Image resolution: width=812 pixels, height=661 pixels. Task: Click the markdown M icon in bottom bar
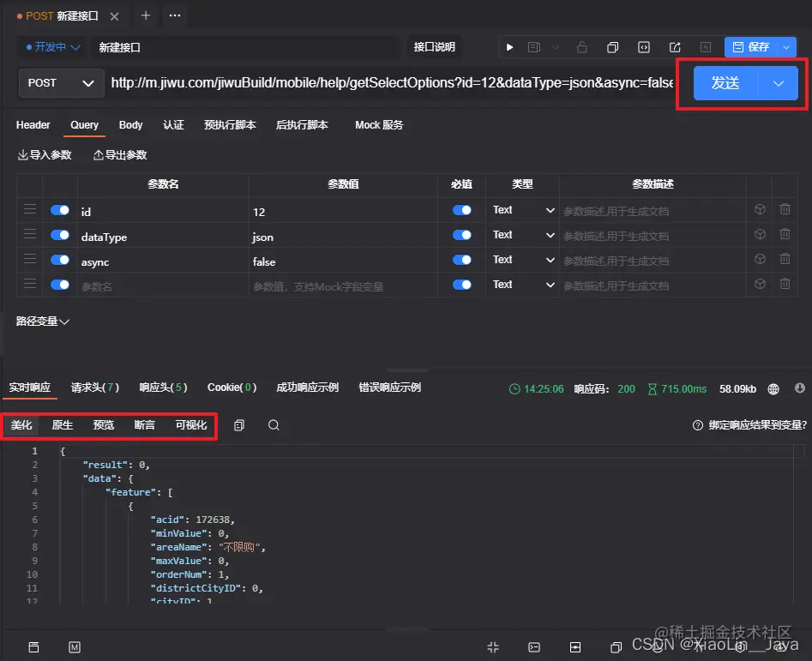75,647
